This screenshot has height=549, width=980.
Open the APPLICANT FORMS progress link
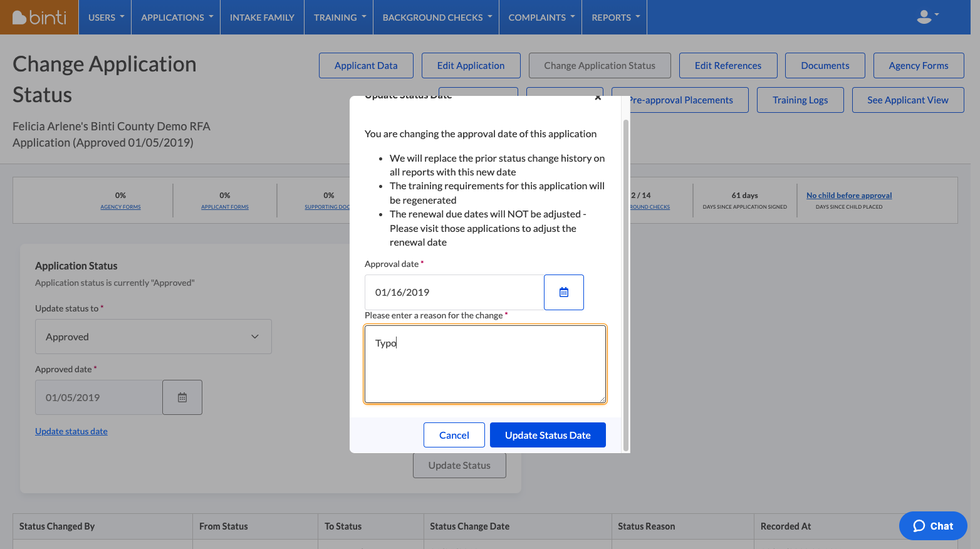[225, 207]
